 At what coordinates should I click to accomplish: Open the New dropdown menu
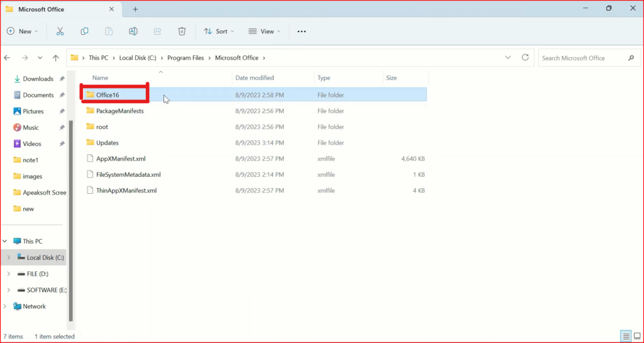[23, 31]
